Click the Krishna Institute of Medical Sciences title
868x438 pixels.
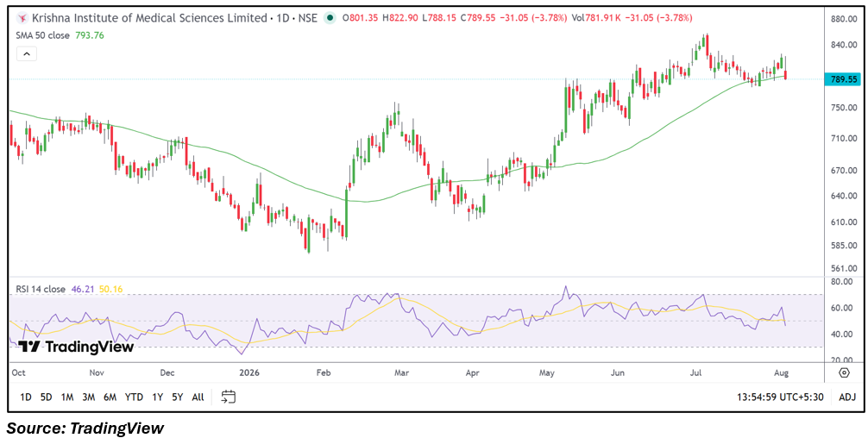click(149, 18)
